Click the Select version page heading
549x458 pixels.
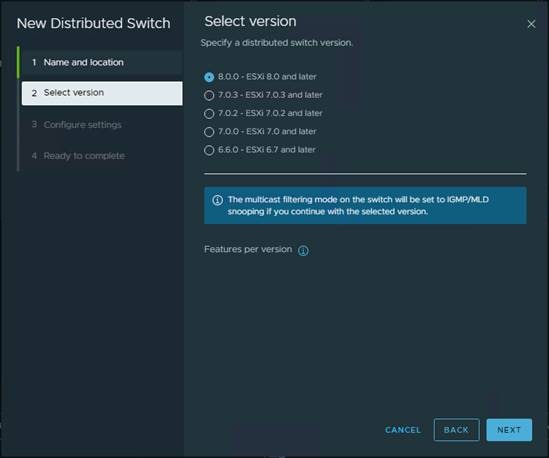pyautogui.click(x=250, y=21)
